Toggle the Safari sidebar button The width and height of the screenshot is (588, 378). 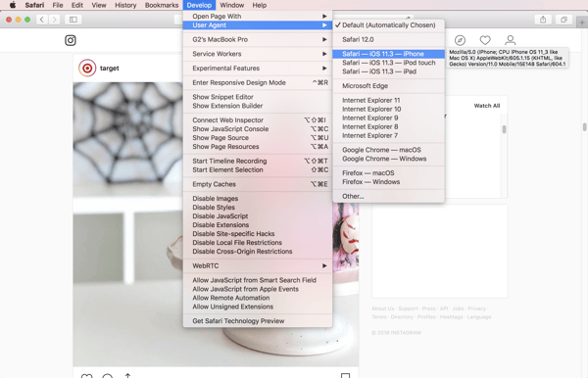click(x=73, y=20)
